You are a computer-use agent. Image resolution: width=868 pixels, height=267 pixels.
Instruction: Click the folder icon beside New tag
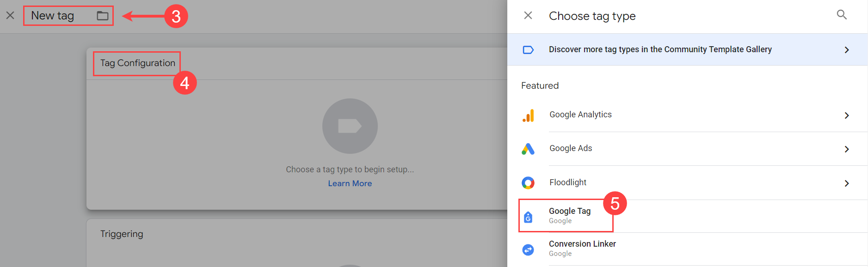[x=103, y=16]
